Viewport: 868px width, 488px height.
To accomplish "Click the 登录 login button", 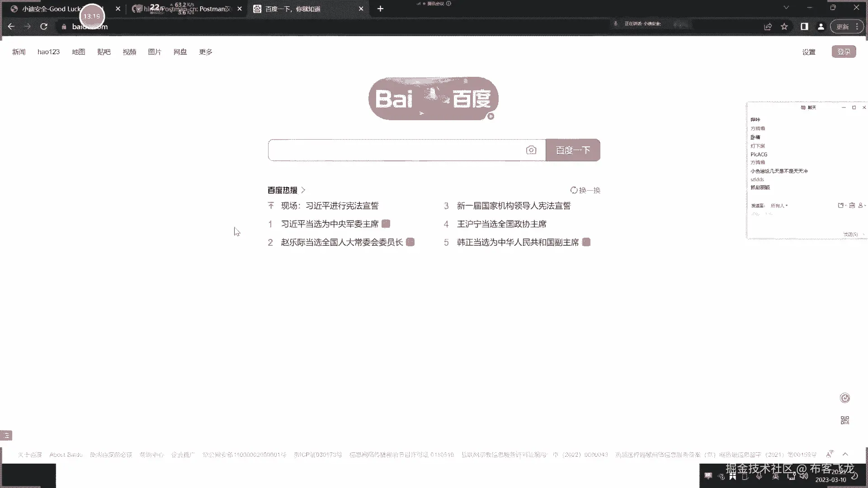I will pyautogui.click(x=844, y=52).
